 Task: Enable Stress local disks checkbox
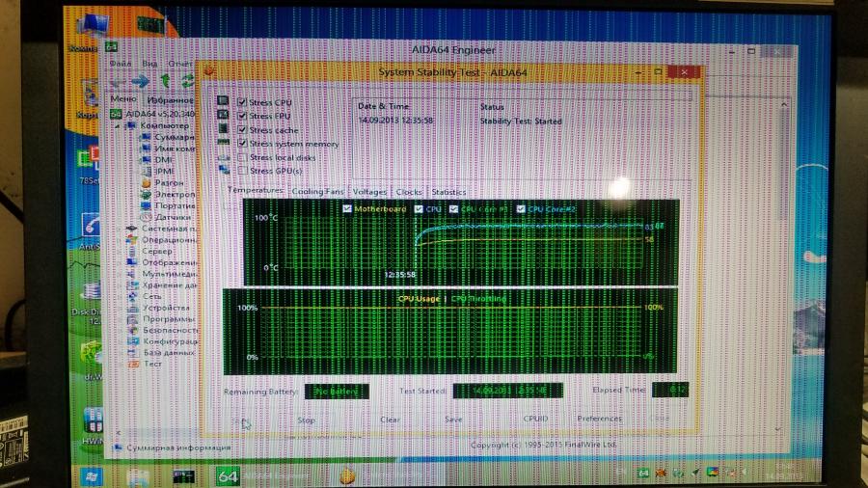point(242,157)
